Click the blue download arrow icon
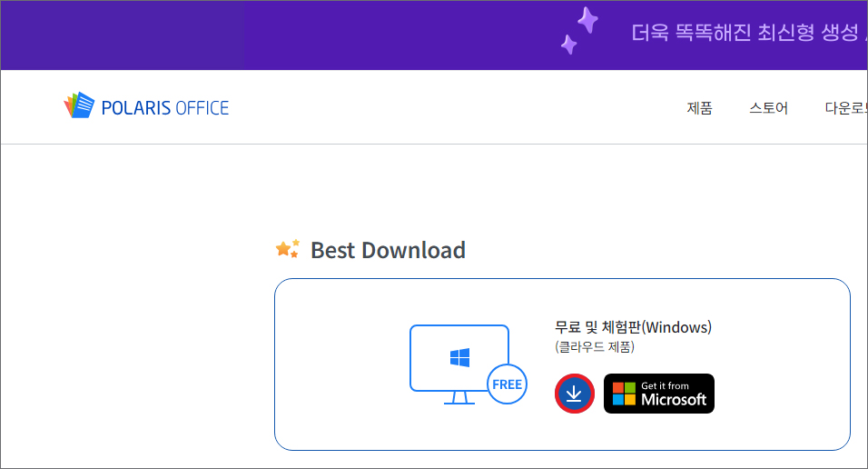868x469 pixels. click(574, 394)
